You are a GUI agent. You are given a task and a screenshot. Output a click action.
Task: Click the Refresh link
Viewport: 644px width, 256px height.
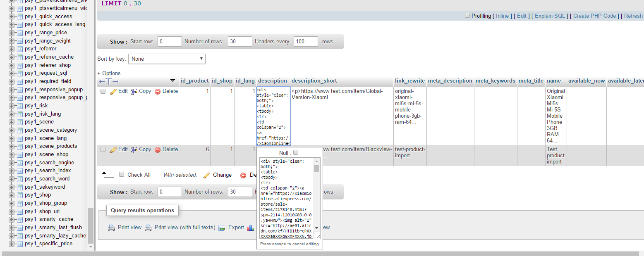point(633,16)
